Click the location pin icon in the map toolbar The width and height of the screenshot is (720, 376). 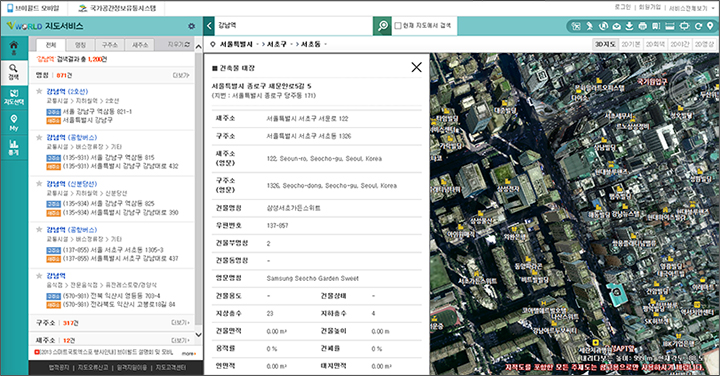coord(711,26)
